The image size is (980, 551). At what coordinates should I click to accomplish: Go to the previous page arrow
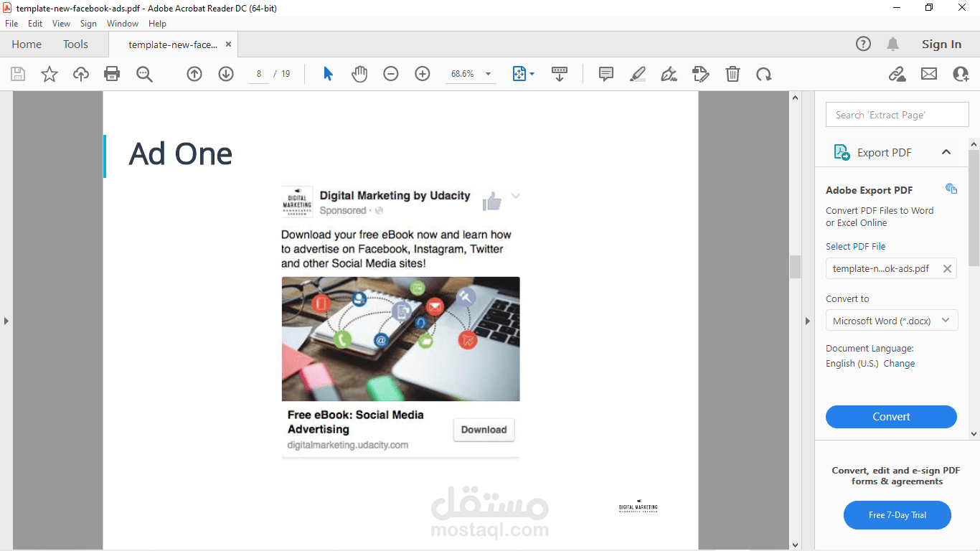(194, 74)
